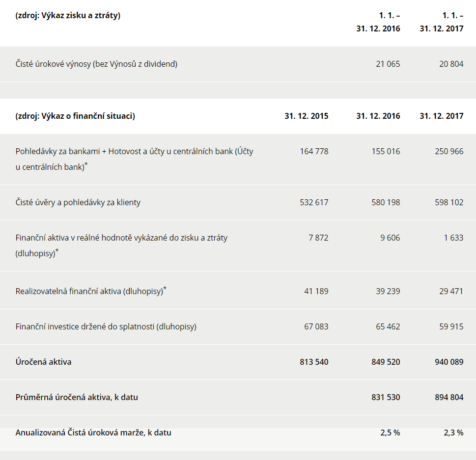Select the bold total 813 540 value

(x=314, y=362)
